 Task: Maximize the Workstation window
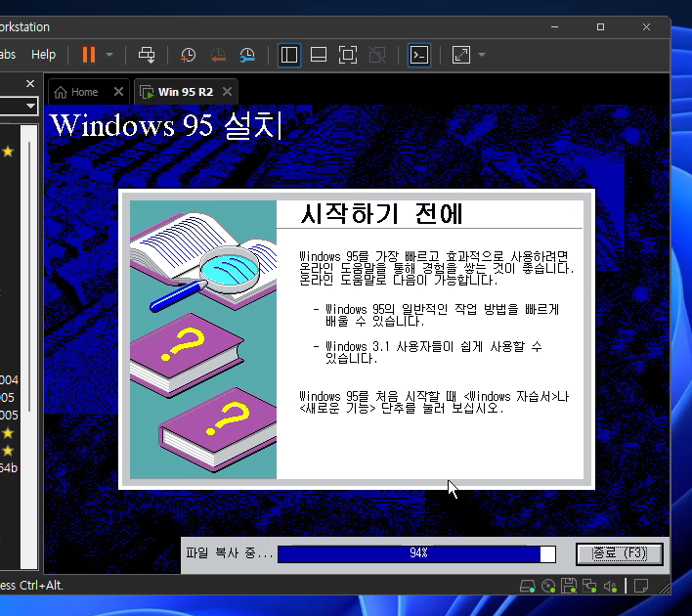click(x=601, y=27)
